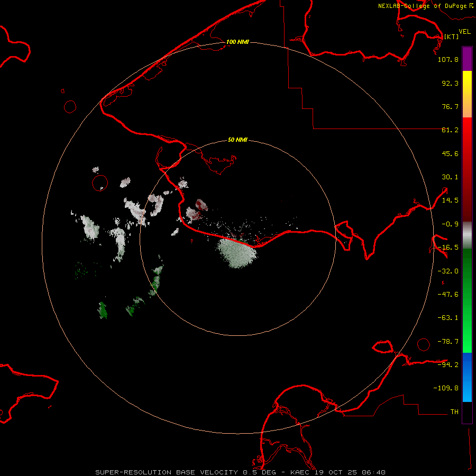Select the -32.0 velocity scale value

click(x=448, y=271)
